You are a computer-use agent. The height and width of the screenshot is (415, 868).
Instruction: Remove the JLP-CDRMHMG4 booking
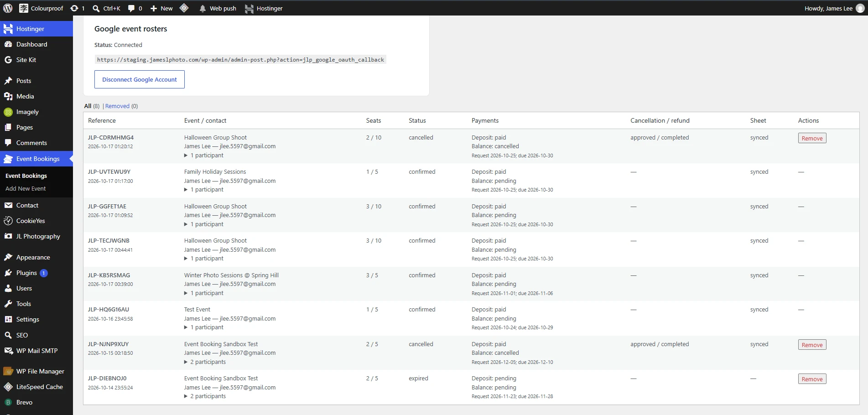tap(812, 138)
